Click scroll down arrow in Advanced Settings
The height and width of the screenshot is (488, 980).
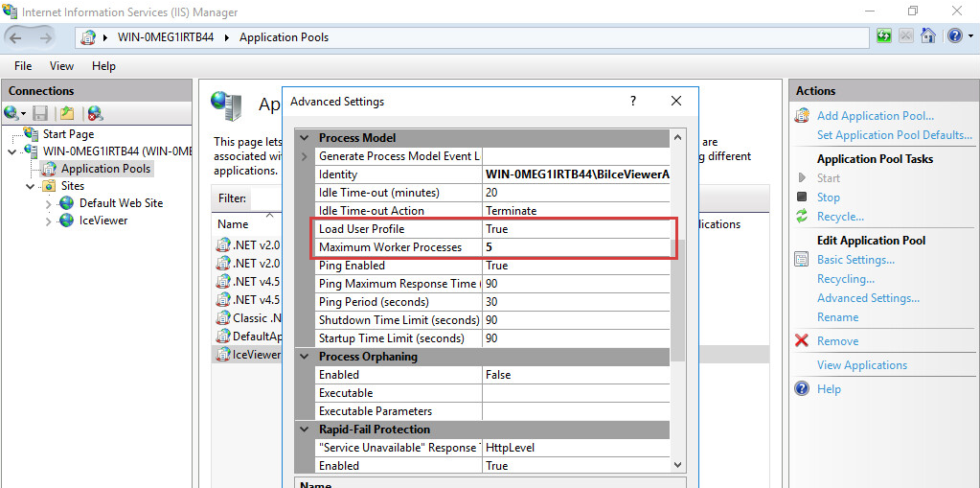[x=677, y=465]
